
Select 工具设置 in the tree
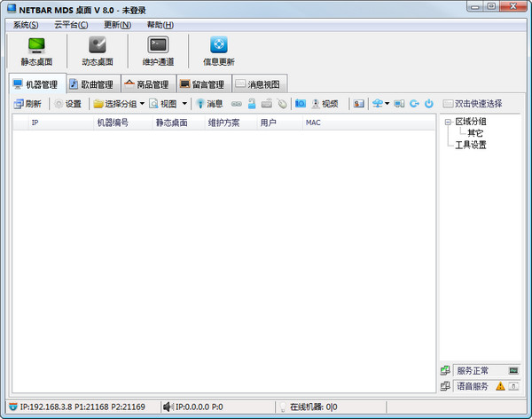470,145
